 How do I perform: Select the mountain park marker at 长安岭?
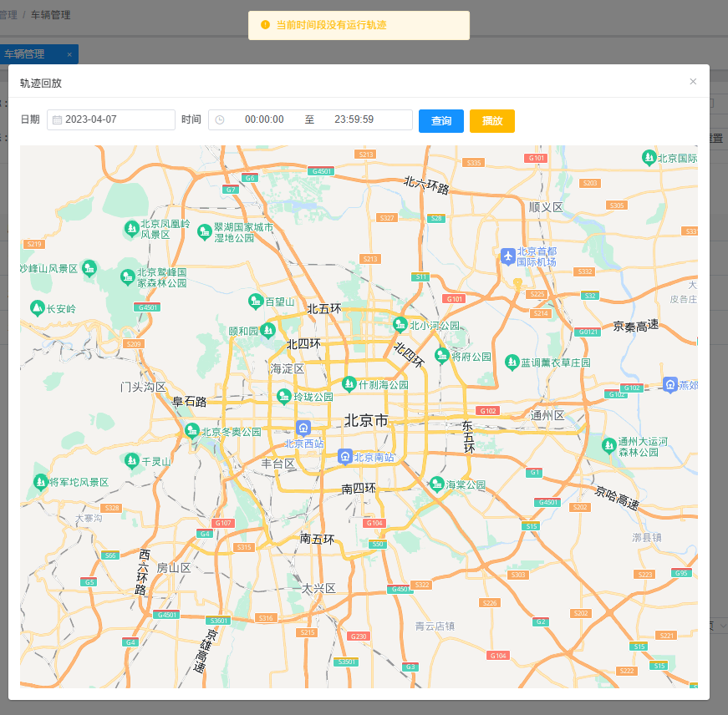[x=38, y=307]
